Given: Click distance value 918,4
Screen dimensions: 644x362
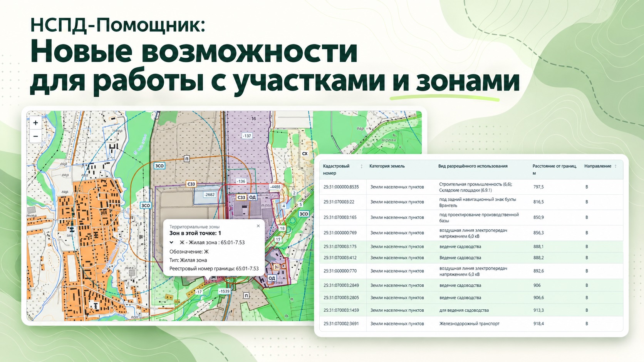Looking at the screenshot, I should coord(538,324).
